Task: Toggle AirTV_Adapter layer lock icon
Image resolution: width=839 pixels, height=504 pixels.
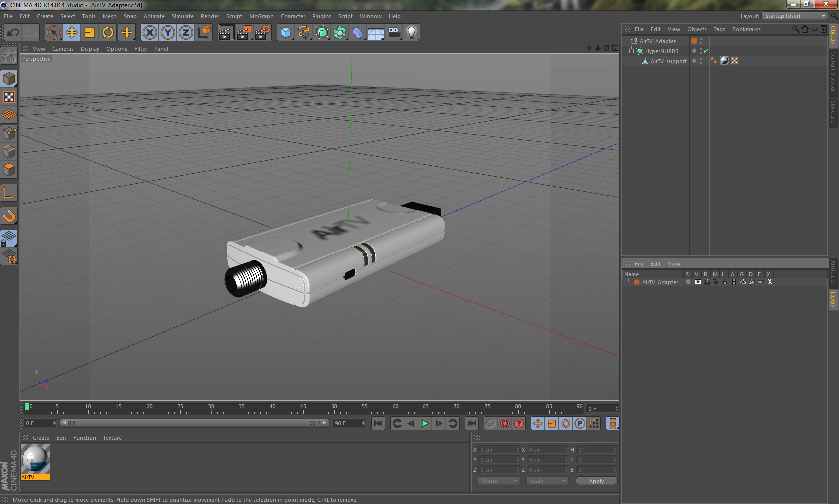Action: click(724, 282)
